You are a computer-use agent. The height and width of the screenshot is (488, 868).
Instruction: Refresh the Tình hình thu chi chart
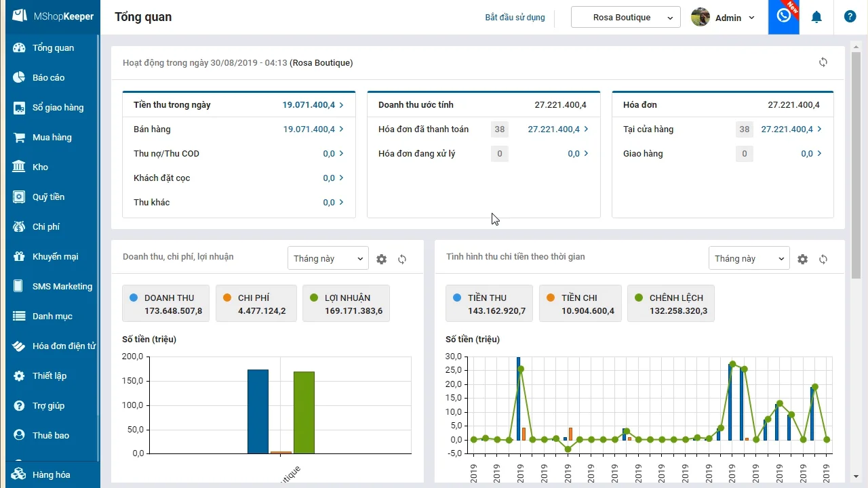[823, 259]
